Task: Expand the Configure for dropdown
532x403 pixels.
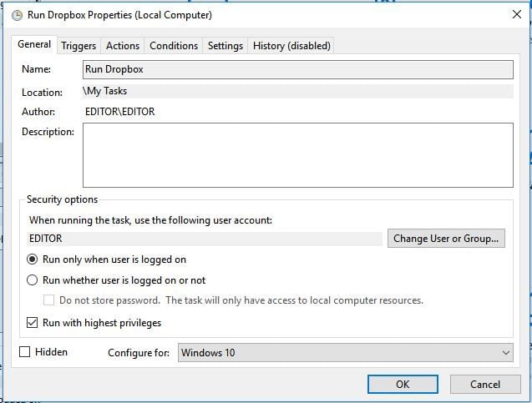Action: [346, 353]
